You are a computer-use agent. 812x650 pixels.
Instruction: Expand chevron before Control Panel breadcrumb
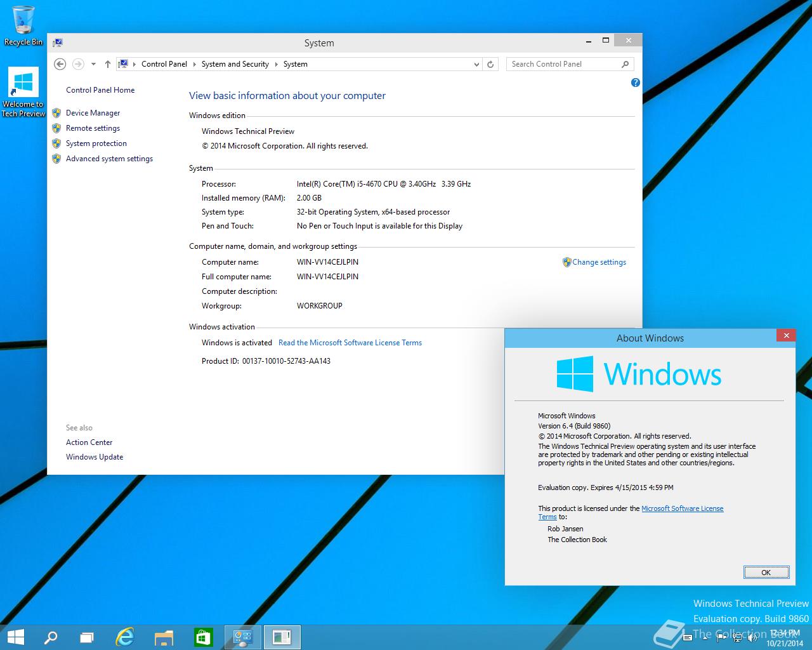[134, 64]
